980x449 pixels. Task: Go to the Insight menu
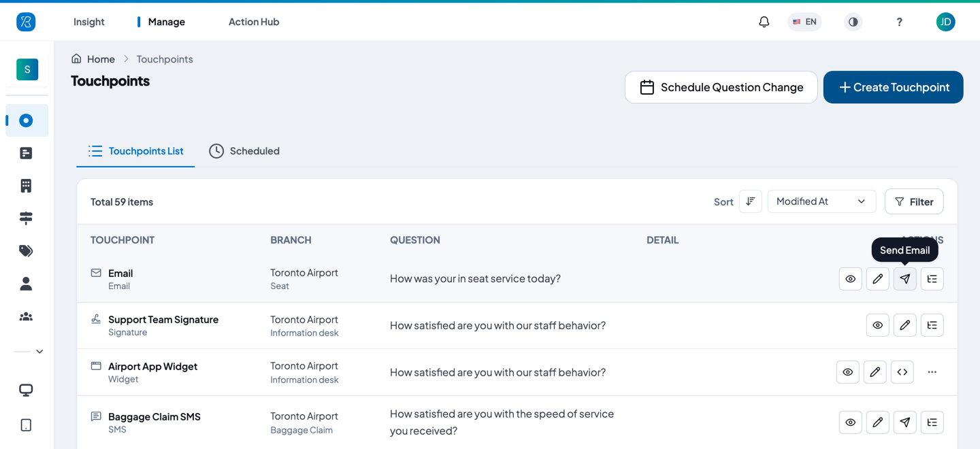(89, 22)
